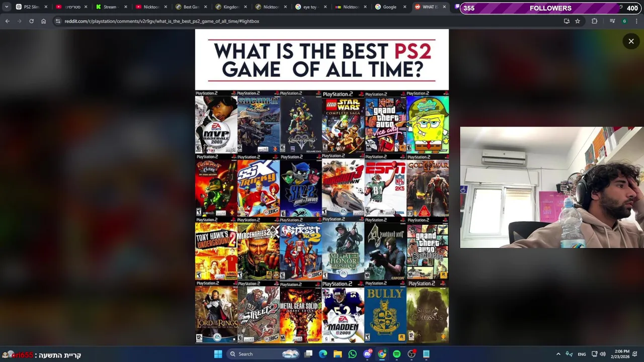This screenshot has height=362, width=644.
Task: Open Notepad from the taskbar
Action: click(x=426, y=354)
